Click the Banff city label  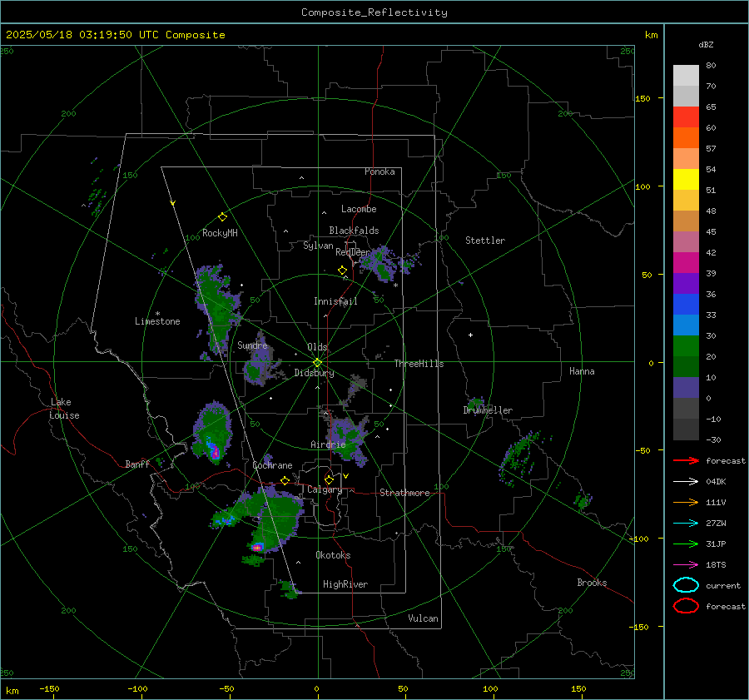click(137, 464)
